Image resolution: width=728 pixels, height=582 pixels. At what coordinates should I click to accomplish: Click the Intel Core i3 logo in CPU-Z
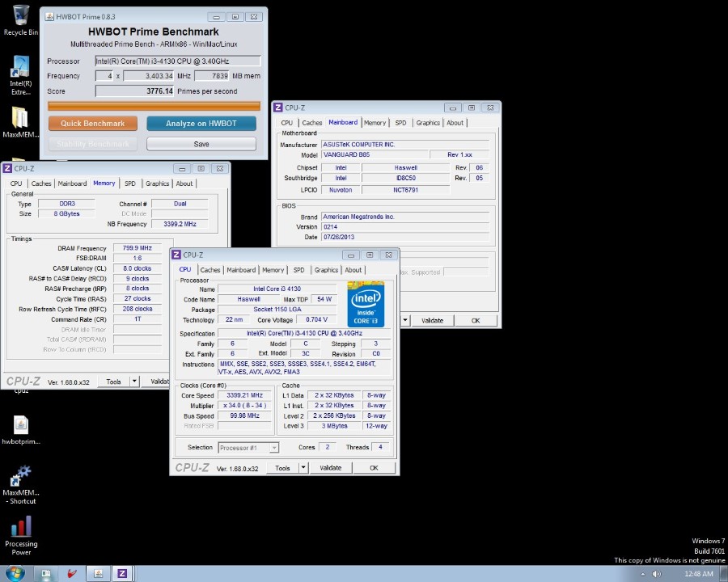(366, 304)
